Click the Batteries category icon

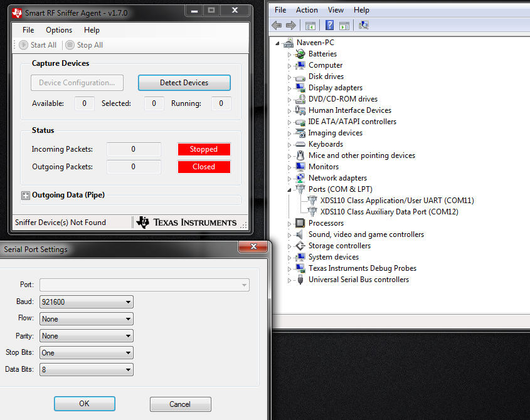click(300, 54)
